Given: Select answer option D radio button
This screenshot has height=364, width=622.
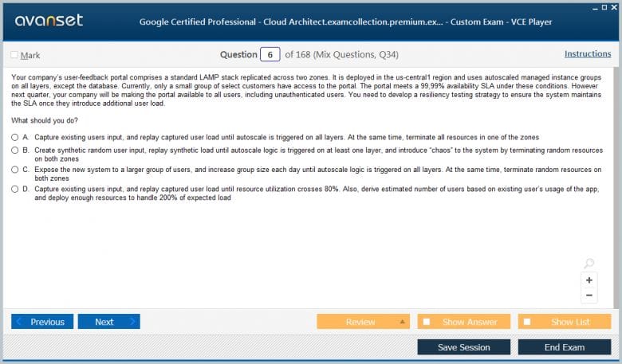Looking at the screenshot, I should [15, 190].
